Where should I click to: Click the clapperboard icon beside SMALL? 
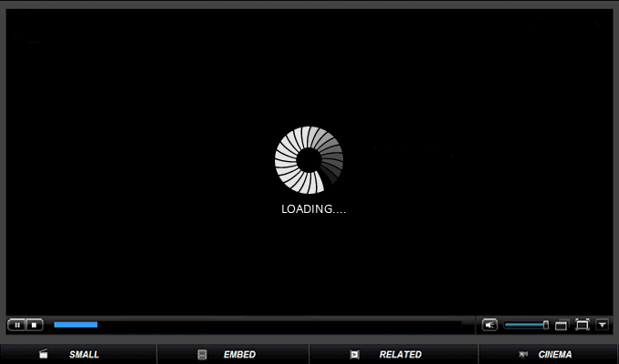click(43, 355)
